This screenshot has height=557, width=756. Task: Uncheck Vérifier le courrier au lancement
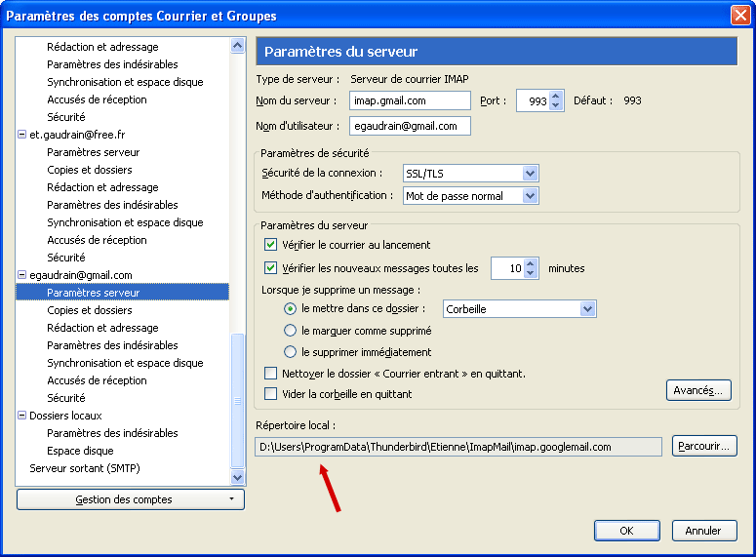[x=271, y=245]
